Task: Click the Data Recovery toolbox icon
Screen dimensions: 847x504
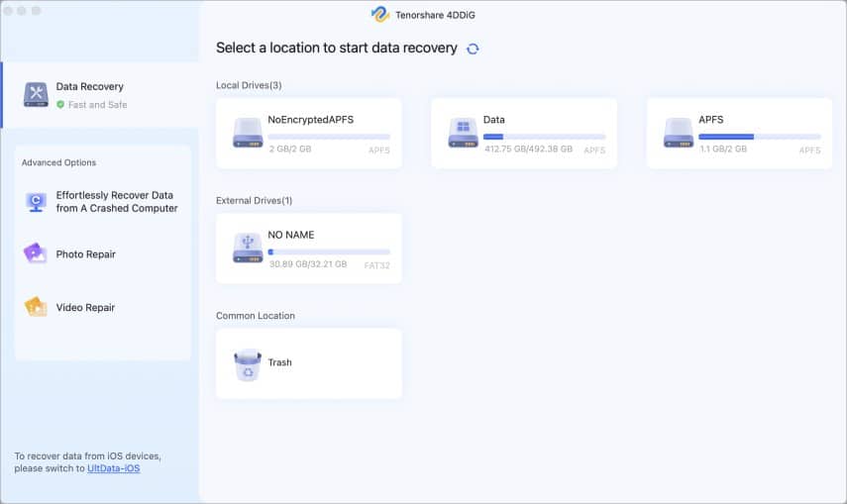Action: pyautogui.click(x=36, y=94)
